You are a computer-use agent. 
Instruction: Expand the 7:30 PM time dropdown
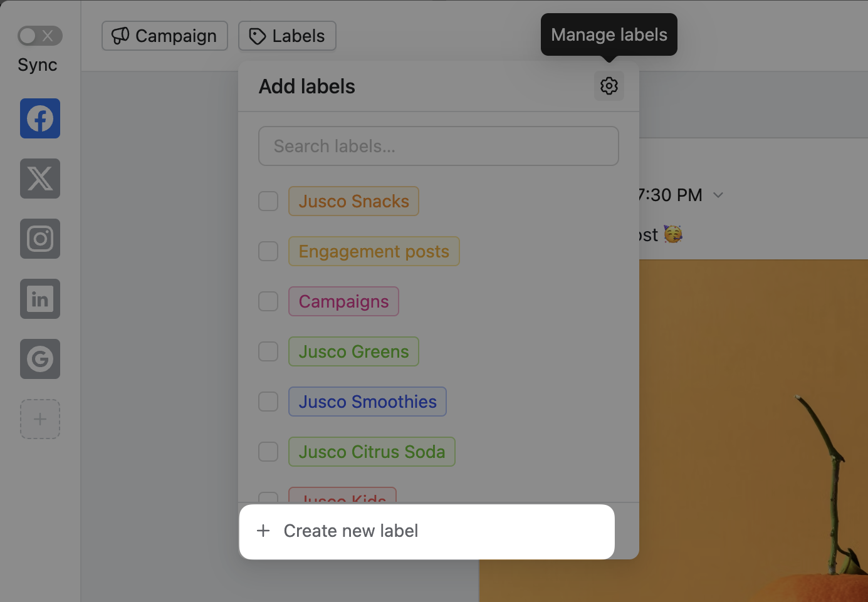click(718, 195)
